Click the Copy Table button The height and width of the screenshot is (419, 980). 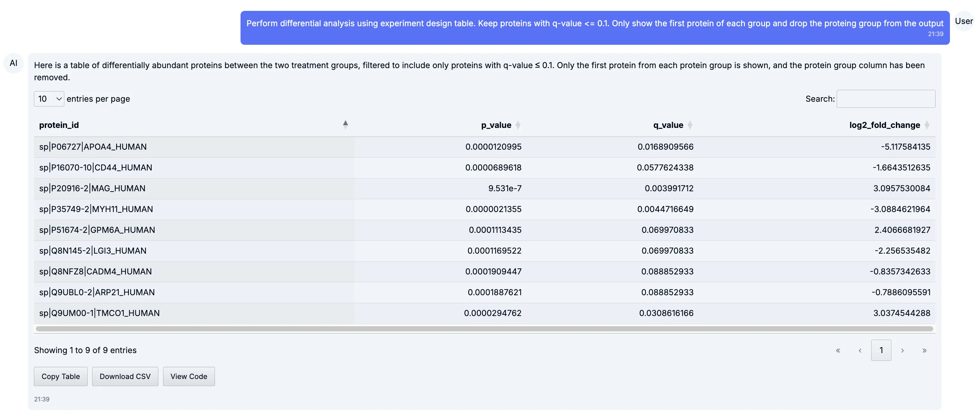pyautogui.click(x=61, y=376)
